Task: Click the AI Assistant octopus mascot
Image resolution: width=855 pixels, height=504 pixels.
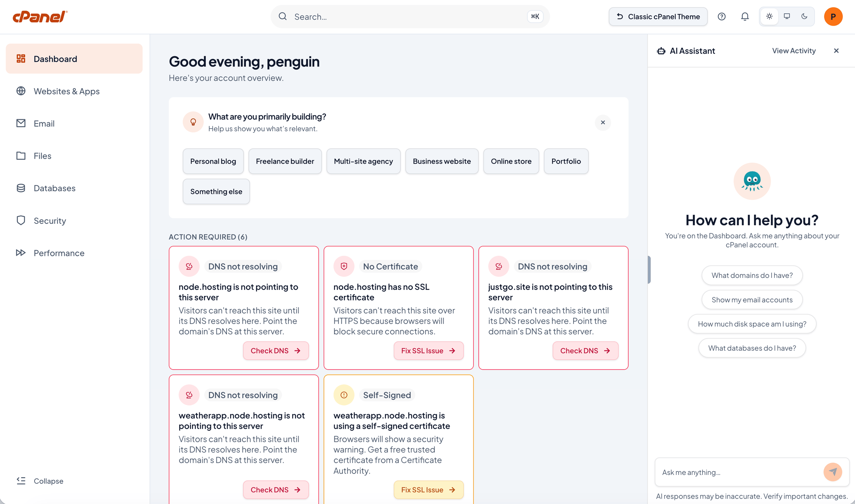Action: [x=752, y=181]
